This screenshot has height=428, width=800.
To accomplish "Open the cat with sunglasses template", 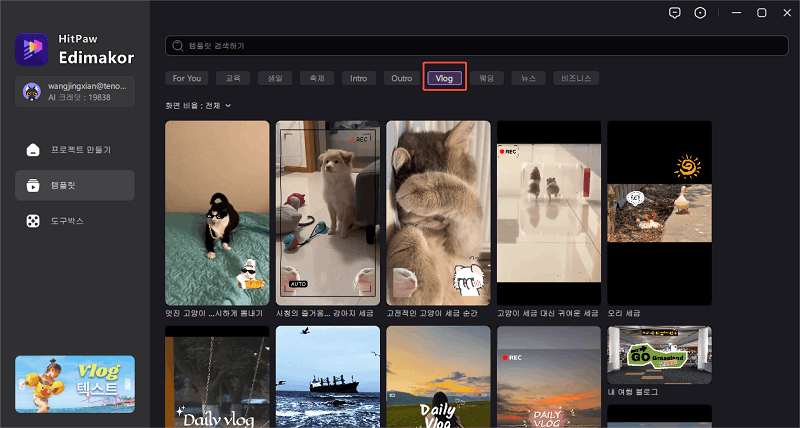I will [217, 212].
